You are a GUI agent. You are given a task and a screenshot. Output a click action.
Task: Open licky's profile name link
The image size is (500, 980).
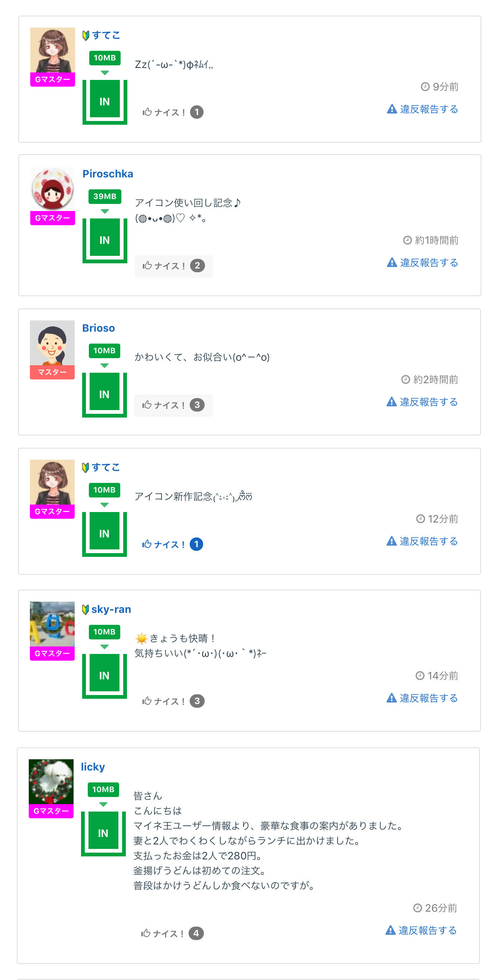pyautogui.click(x=93, y=767)
